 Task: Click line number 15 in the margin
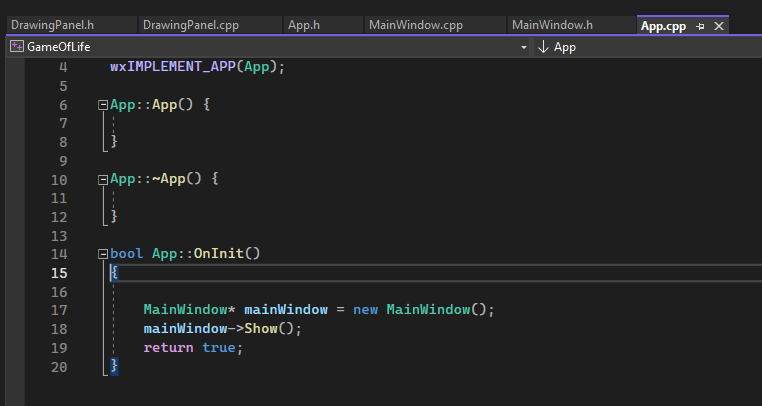pos(59,273)
